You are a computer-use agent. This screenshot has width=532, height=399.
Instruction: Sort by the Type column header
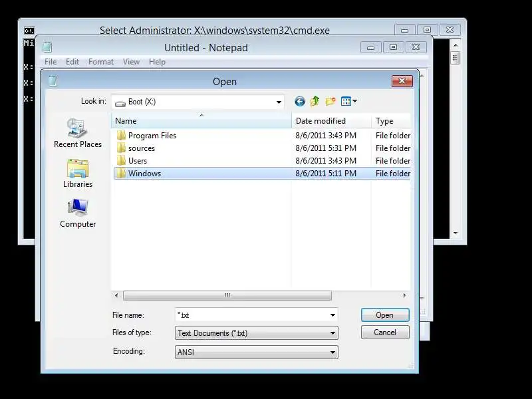(391, 121)
